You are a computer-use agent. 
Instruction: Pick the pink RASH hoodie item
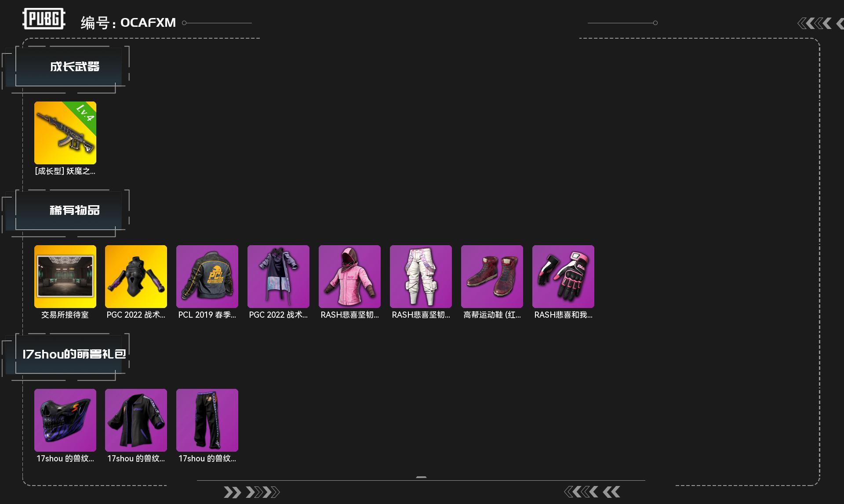349,276
